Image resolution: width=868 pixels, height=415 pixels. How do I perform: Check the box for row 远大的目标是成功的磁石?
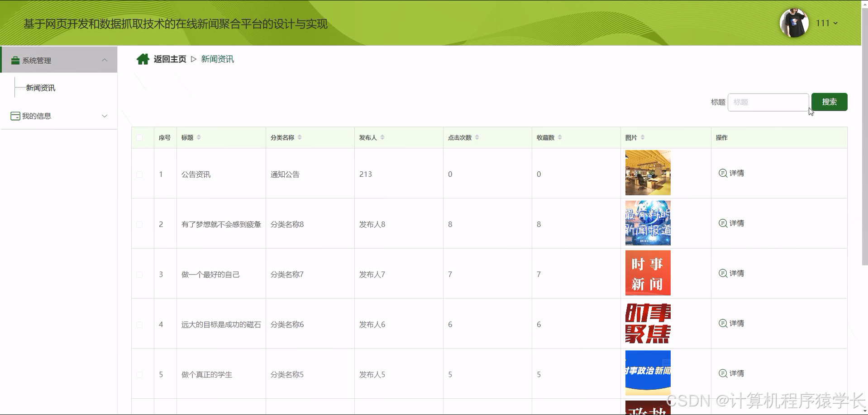[x=139, y=325]
